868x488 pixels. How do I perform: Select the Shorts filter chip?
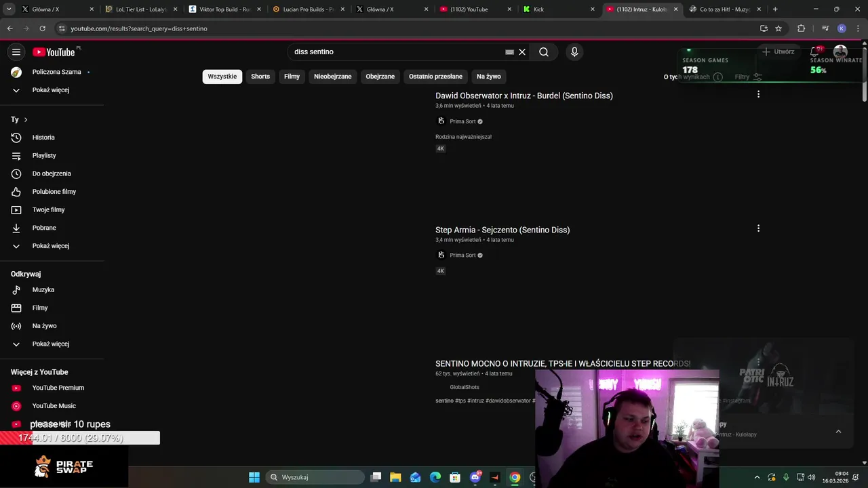click(x=260, y=77)
